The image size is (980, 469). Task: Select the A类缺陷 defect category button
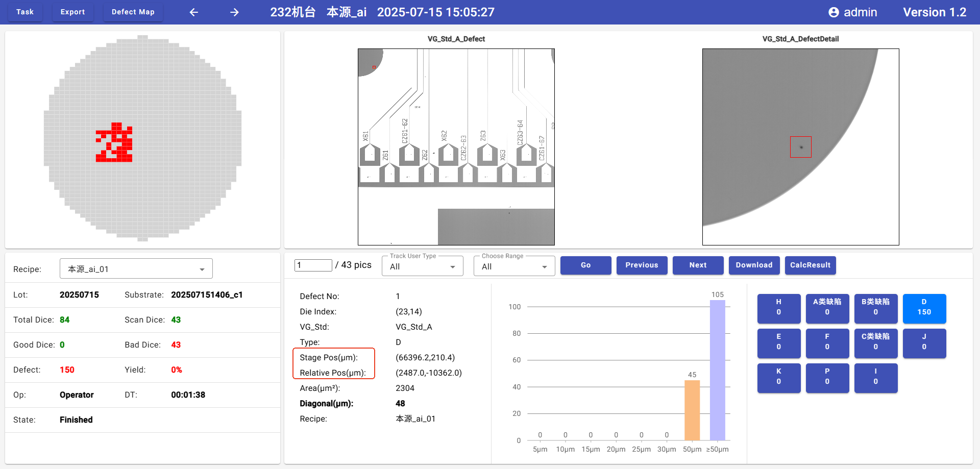[x=827, y=308]
